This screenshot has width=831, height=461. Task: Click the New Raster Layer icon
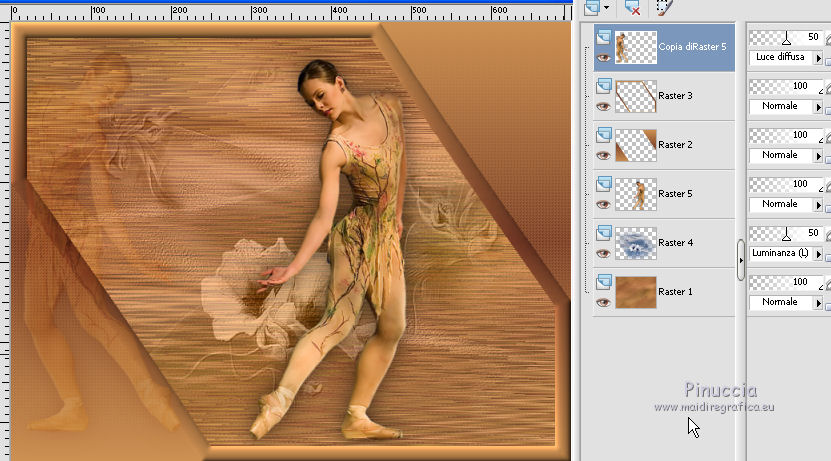(x=592, y=7)
